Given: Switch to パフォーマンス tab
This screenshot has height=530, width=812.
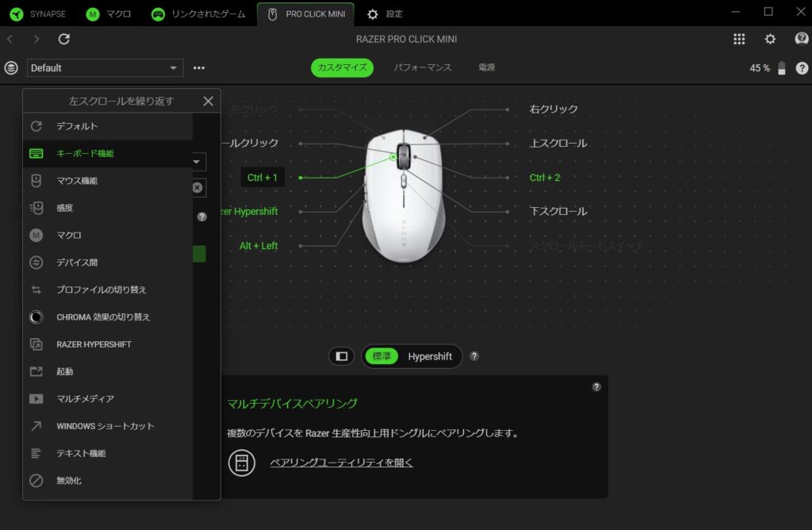Looking at the screenshot, I should (423, 67).
